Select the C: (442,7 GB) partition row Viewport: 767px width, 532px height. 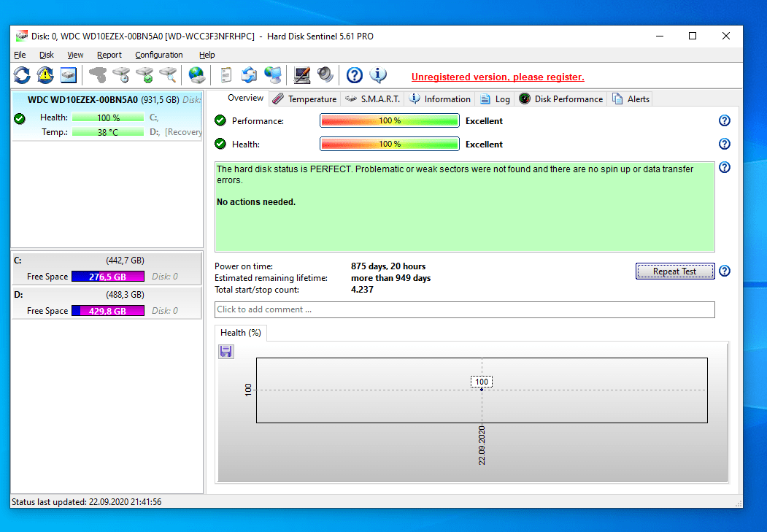(x=107, y=268)
